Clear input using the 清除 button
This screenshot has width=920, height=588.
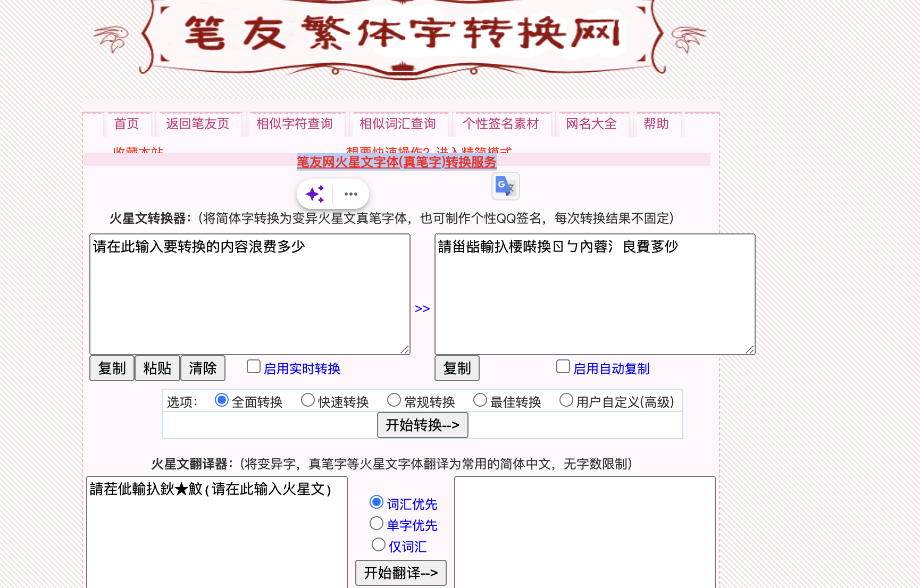click(x=203, y=368)
